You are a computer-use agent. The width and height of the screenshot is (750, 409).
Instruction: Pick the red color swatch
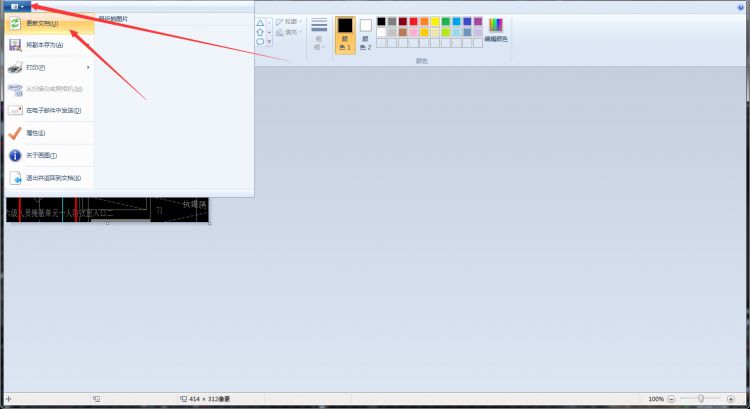pos(414,22)
